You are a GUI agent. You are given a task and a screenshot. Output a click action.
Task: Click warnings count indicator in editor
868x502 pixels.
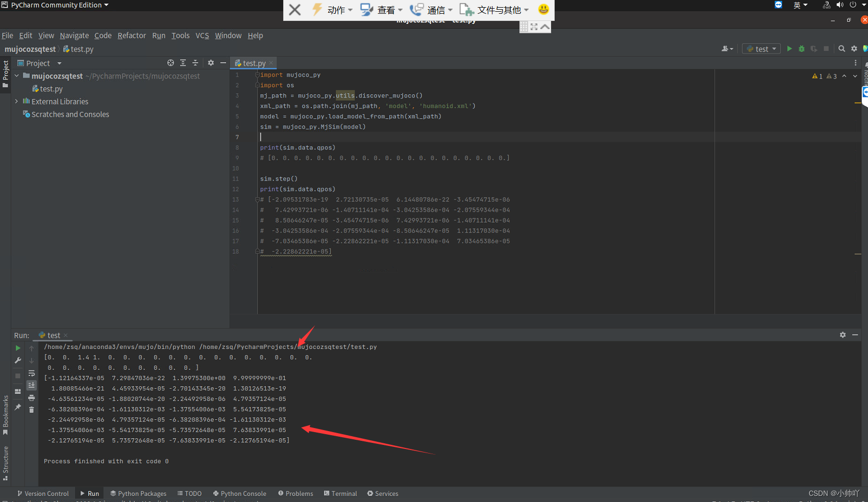[x=824, y=76]
